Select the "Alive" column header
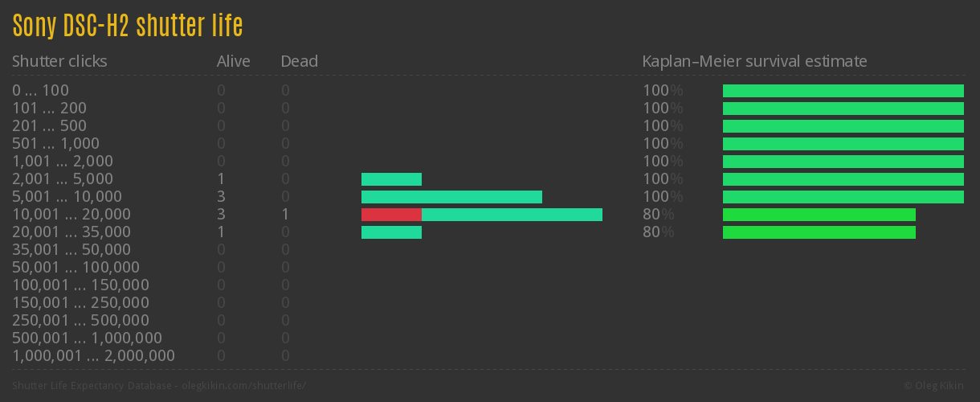980x402 pixels. 233,61
